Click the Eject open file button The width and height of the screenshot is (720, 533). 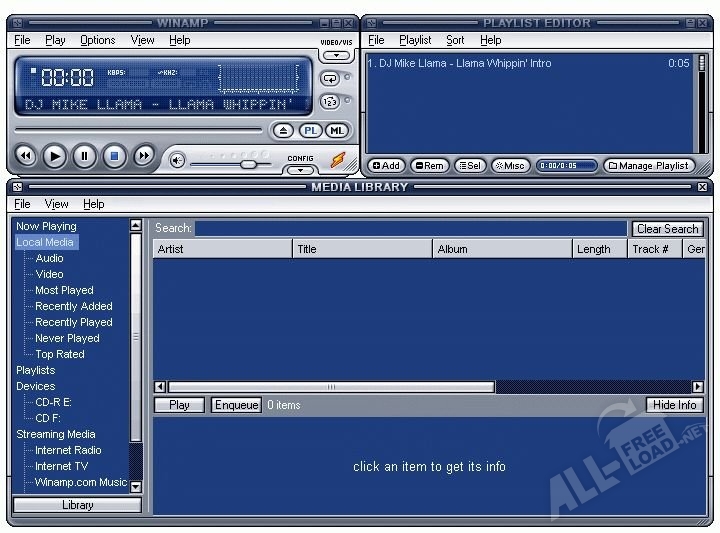[283, 131]
